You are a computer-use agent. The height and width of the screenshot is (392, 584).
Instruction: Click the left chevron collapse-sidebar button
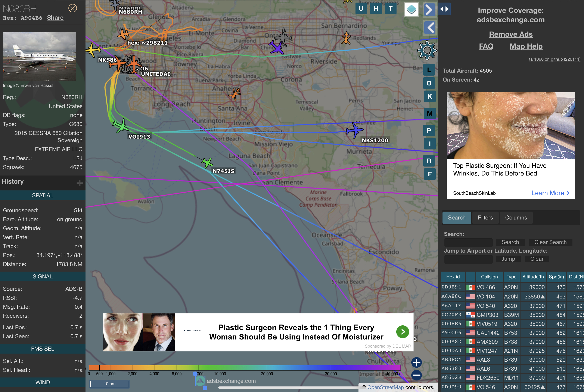pyautogui.click(x=430, y=28)
